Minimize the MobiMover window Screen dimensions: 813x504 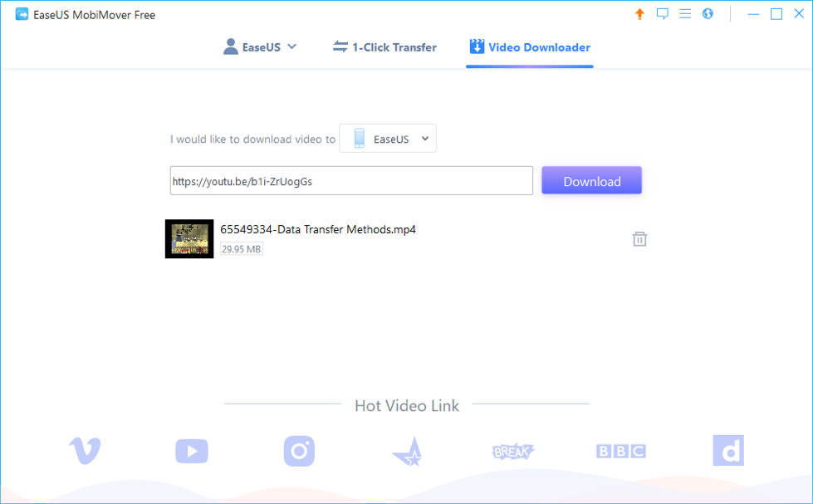753,14
